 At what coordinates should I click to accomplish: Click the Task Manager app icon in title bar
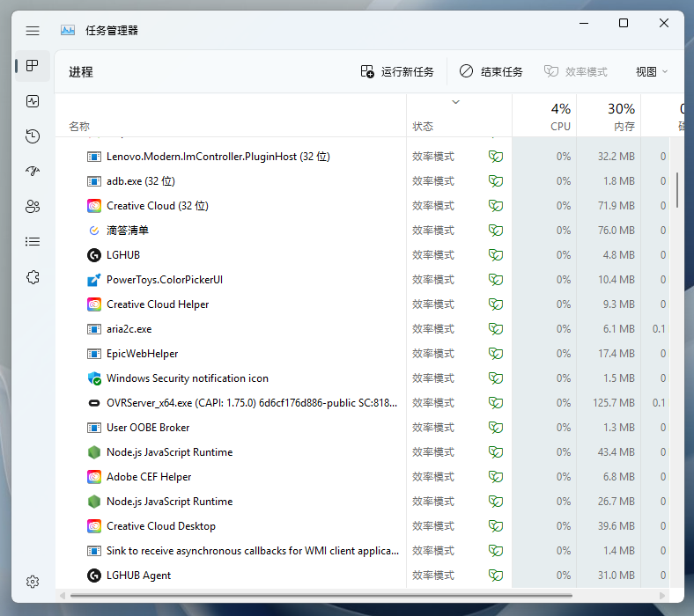(x=68, y=30)
